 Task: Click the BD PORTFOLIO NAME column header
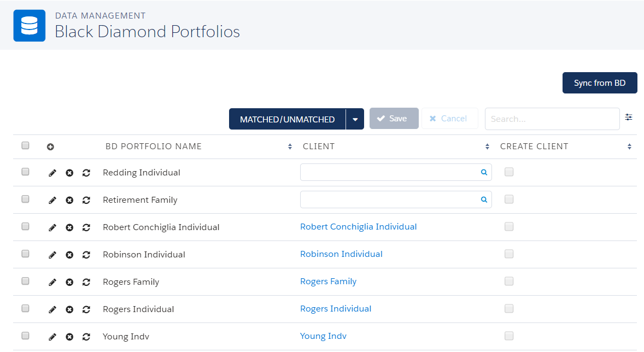pyautogui.click(x=153, y=146)
